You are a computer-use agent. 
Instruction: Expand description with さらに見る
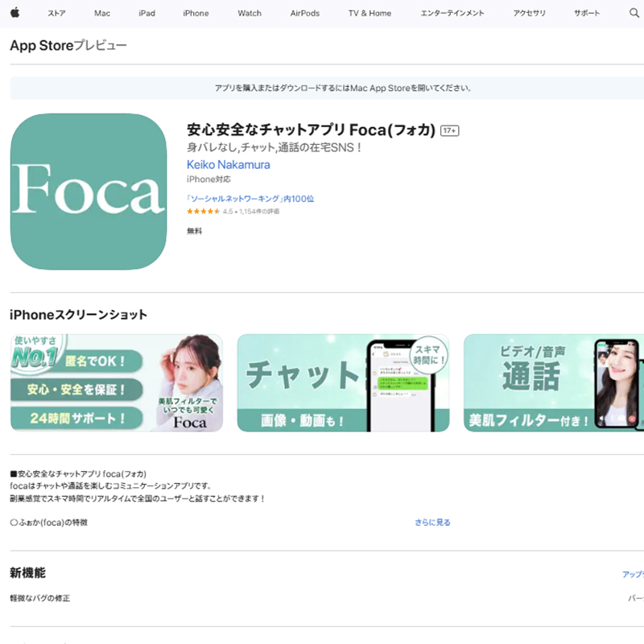(432, 522)
